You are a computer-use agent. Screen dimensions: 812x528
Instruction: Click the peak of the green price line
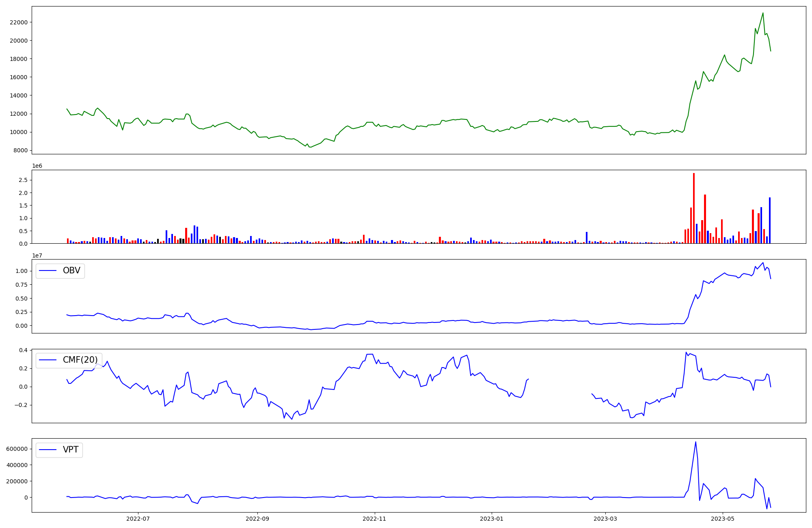click(x=763, y=13)
